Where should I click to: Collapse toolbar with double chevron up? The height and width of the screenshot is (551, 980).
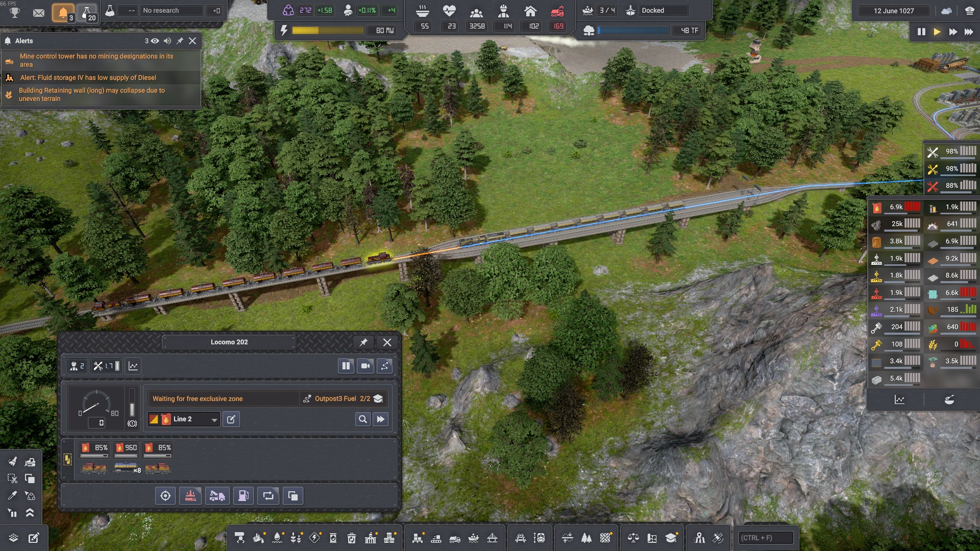[x=30, y=513]
